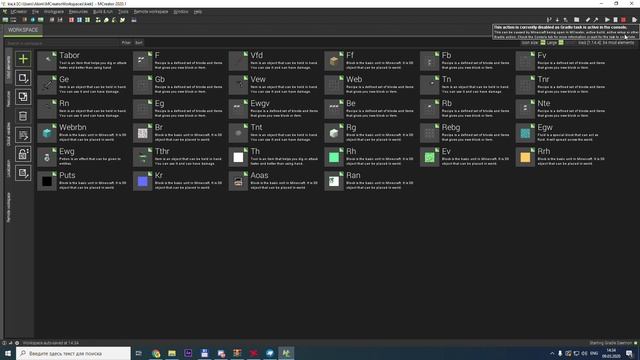
Task: Select the Tthr item mod element
Action: (x=178, y=157)
